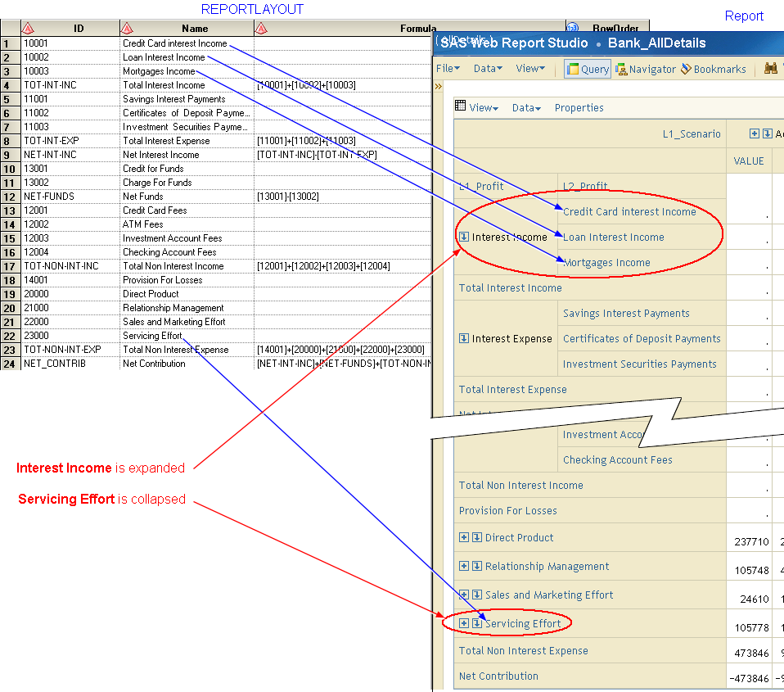This screenshot has width=784, height=692.
Task: Open the table's View dropdown
Action: (x=483, y=107)
